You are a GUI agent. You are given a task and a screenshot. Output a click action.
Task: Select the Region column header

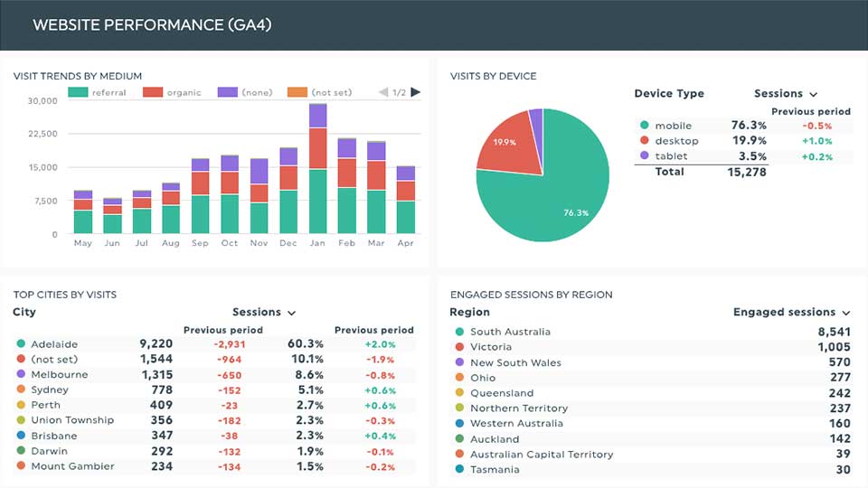click(469, 312)
